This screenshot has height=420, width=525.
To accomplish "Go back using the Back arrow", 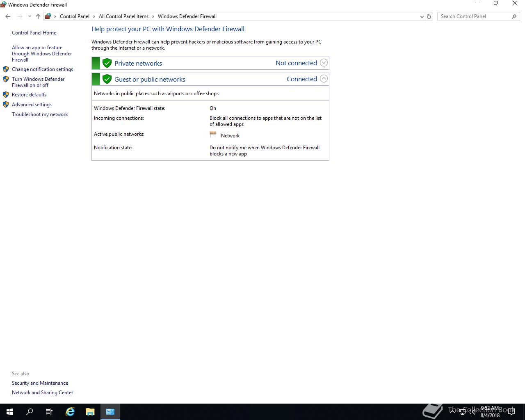I will tap(8, 16).
